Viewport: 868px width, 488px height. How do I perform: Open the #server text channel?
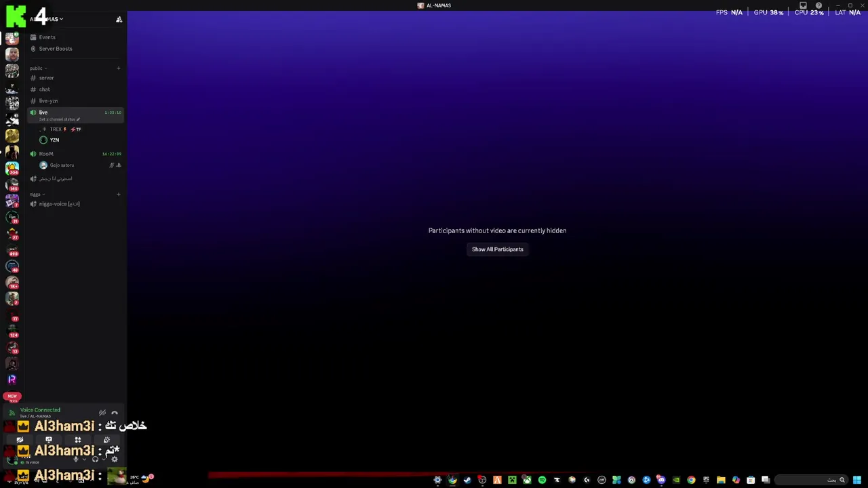point(75,78)
